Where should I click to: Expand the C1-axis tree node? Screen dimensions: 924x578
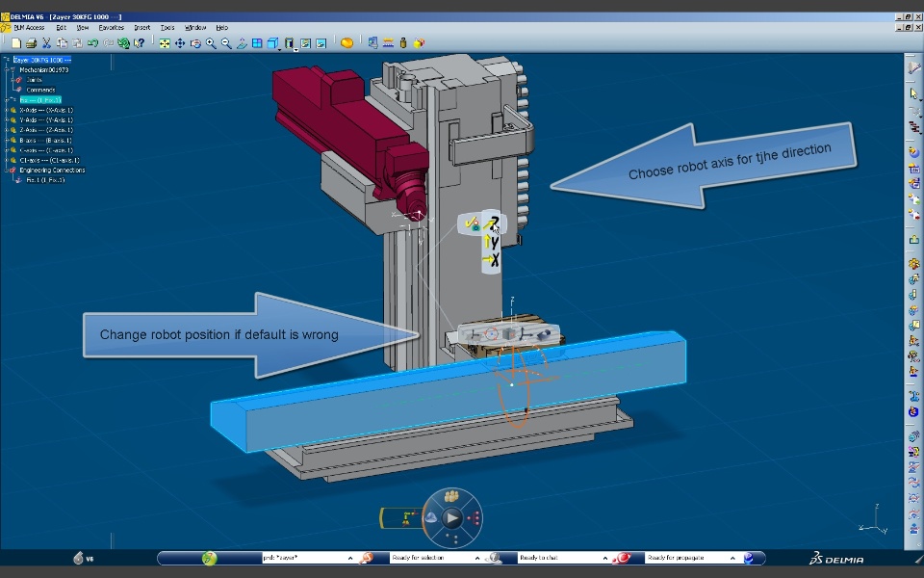click(7, 161)
